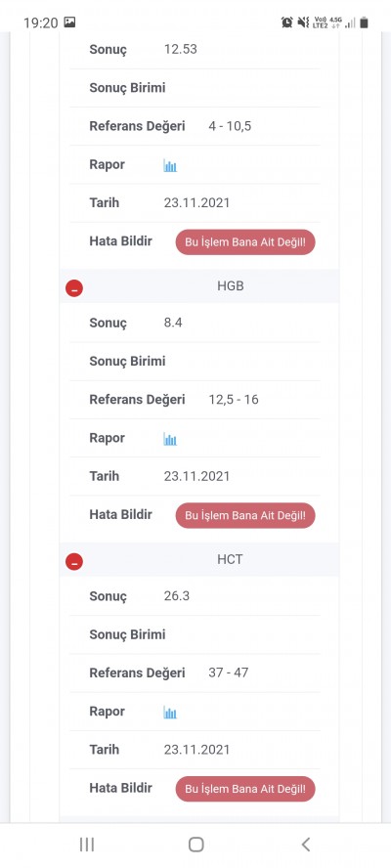Select the HGB result value 8.4

pos(173,323)
